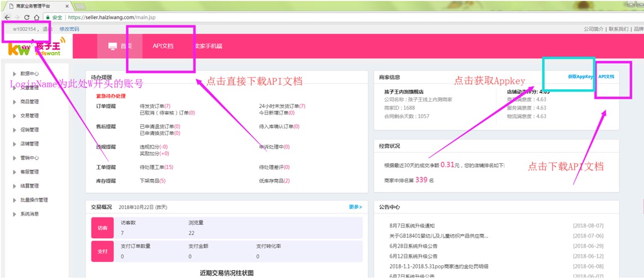Screen dimensions: 644x279
Task: Open 待处理差评(0)
Action: [x=274, y=167]
